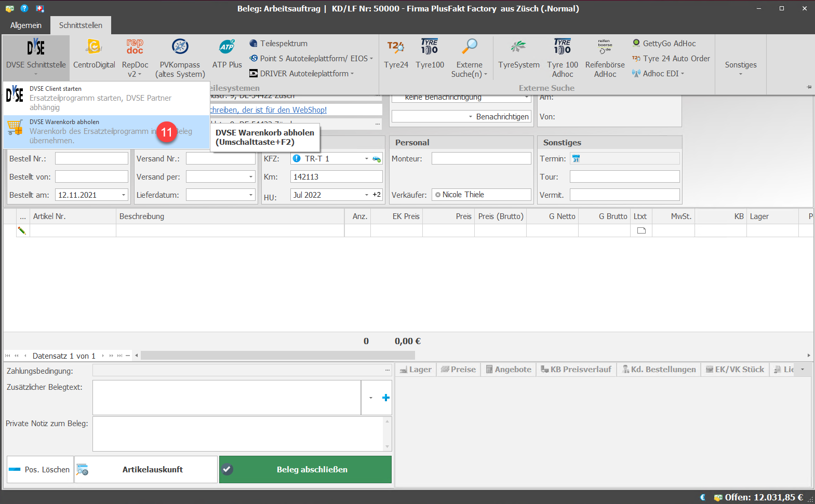Focus the Monteur input field
The image size is (815, 504).
[x=482, y=158]
